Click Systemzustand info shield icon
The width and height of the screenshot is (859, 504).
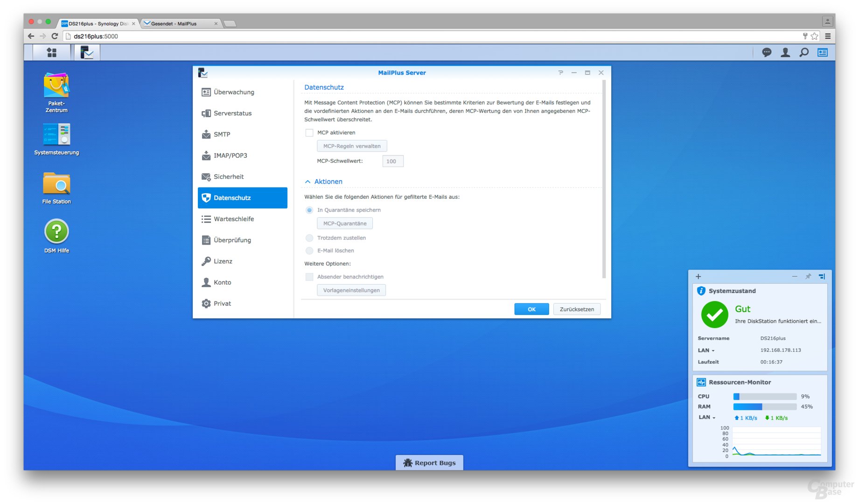(x=701, y=291)
